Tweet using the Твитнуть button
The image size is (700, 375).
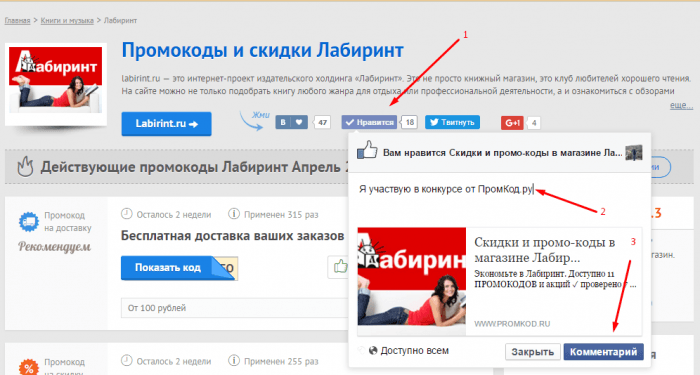pyautogui.click(x=452, y=122)
